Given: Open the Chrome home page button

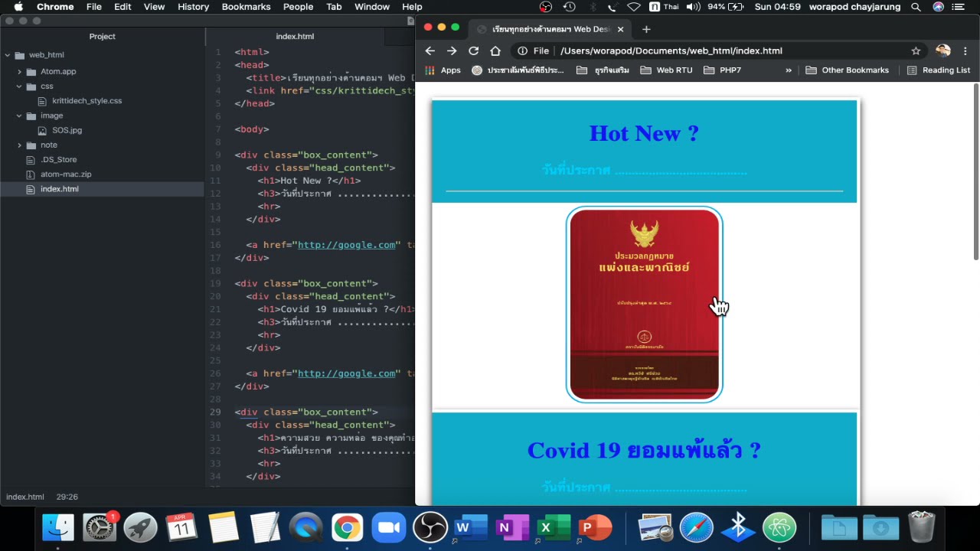Looking at the screenshot, I should 495,51.
